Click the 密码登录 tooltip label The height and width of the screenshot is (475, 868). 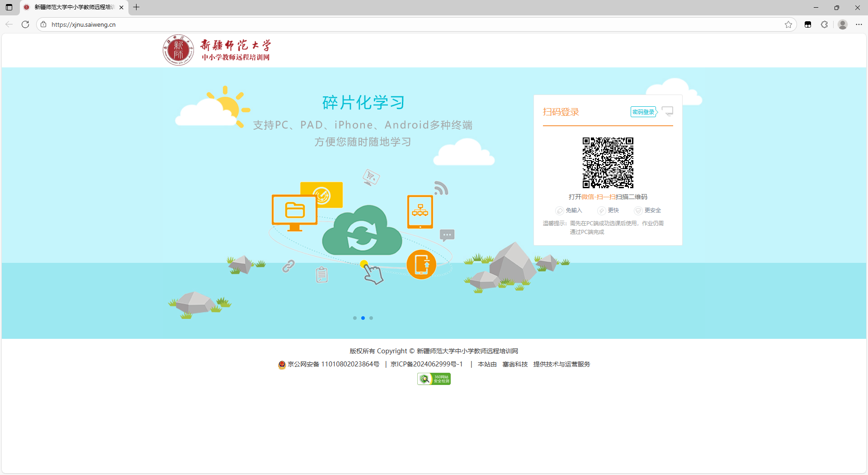point(643,112)
